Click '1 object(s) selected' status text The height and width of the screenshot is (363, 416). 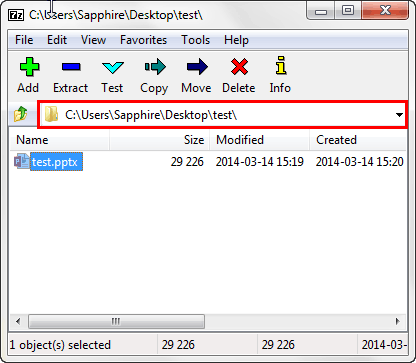tap(60, 345)
